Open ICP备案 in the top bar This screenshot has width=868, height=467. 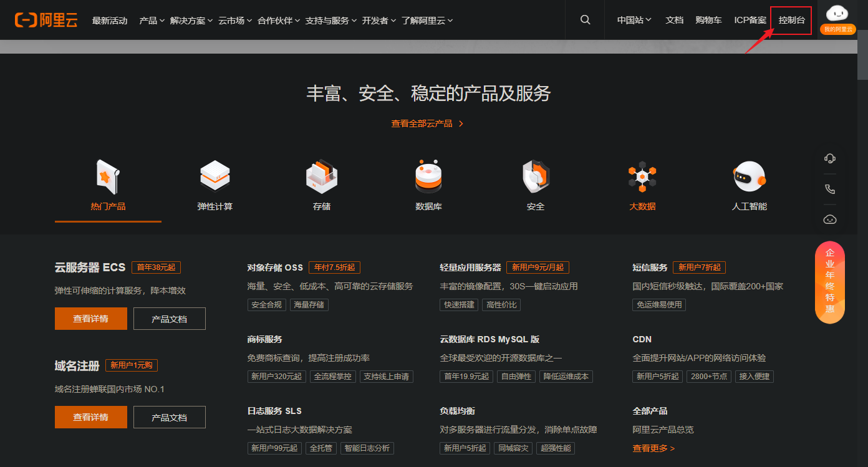point(750,20)
